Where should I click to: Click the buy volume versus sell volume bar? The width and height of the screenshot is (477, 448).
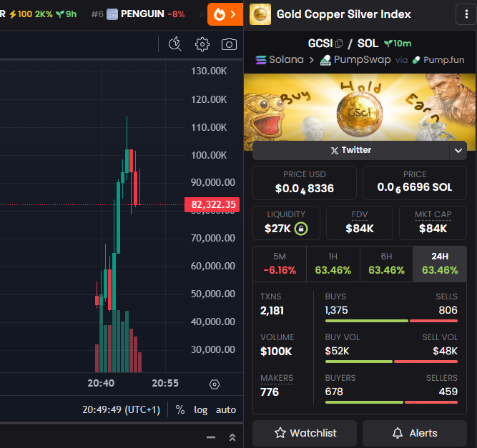pos(391,362)
